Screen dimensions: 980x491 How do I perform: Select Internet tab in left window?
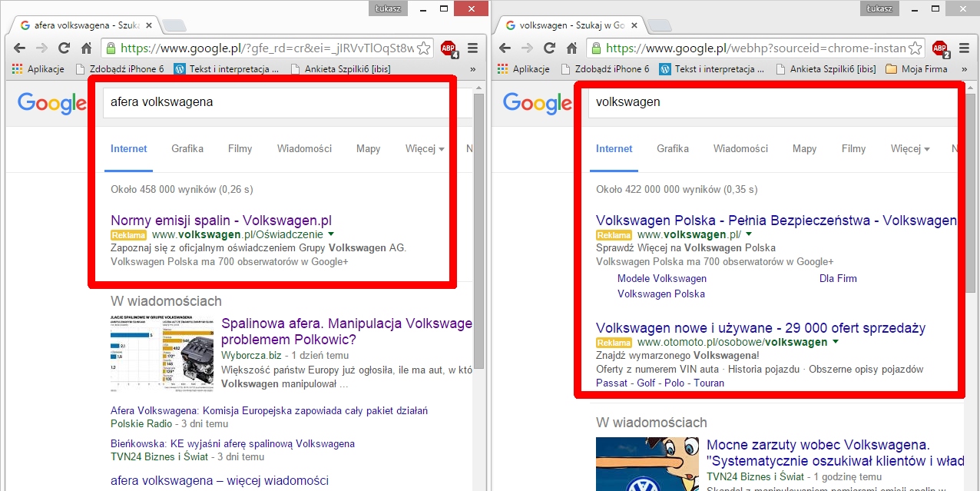click(129, 148)
